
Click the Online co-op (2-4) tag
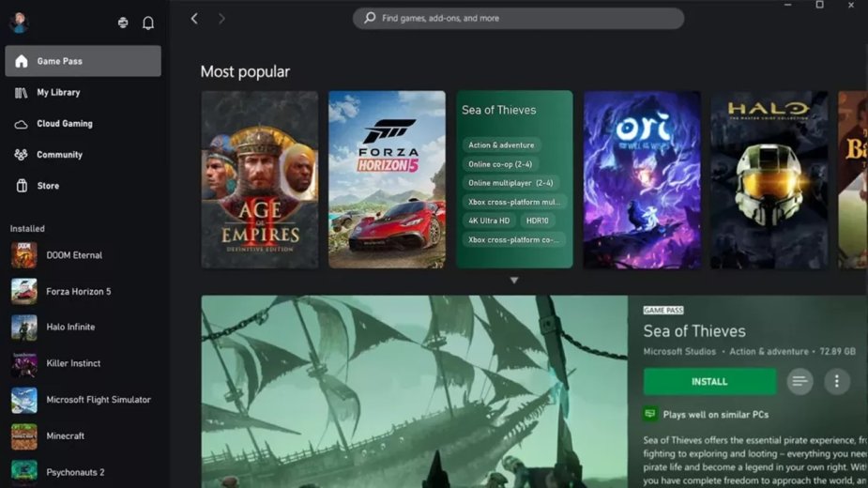click(x=500, y=164)
